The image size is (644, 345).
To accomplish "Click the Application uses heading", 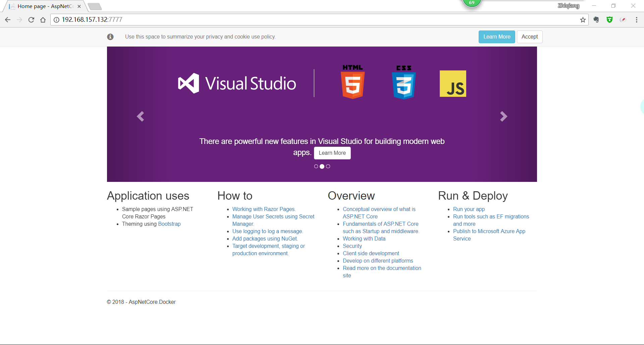I will click(x=148, y=196).
